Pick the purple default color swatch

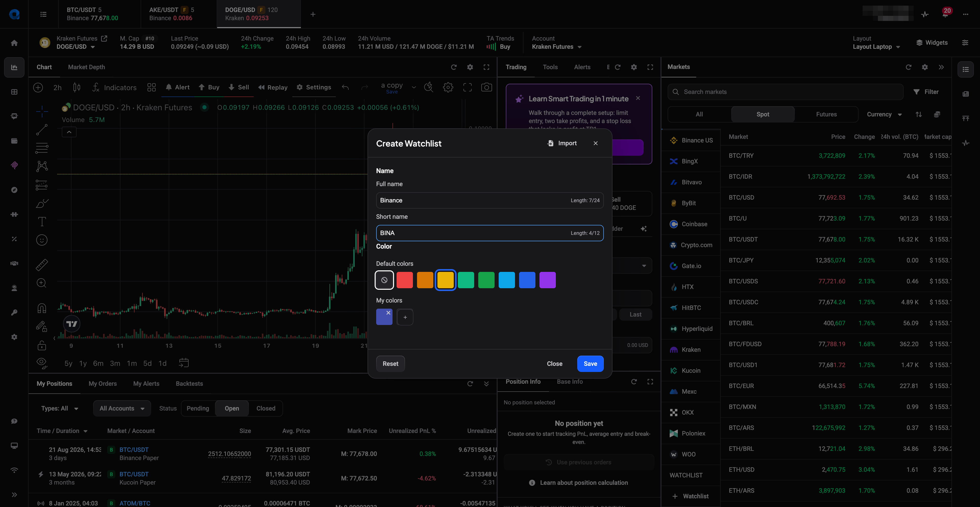[x=547, y=280]
